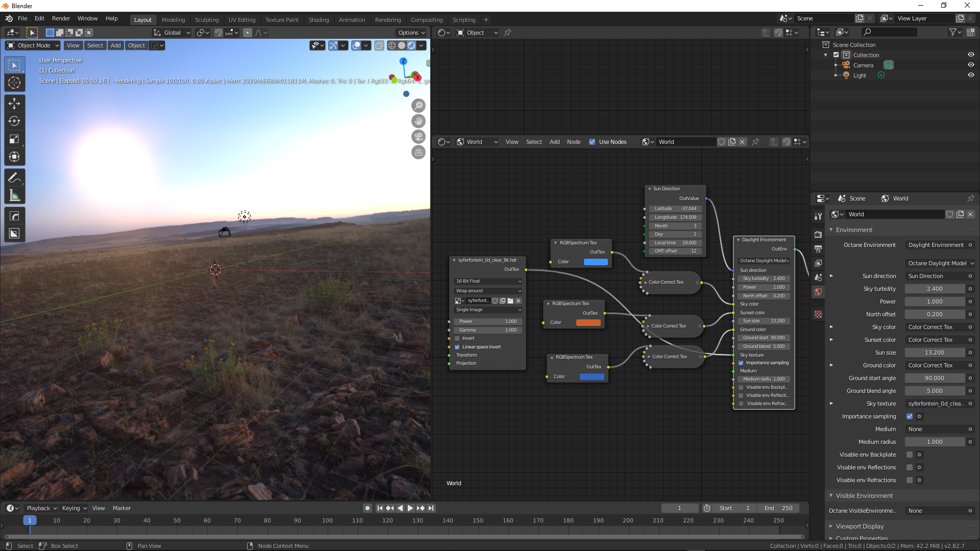
Task: Open the Object Mode dropdown
Action: click(33, 45)
